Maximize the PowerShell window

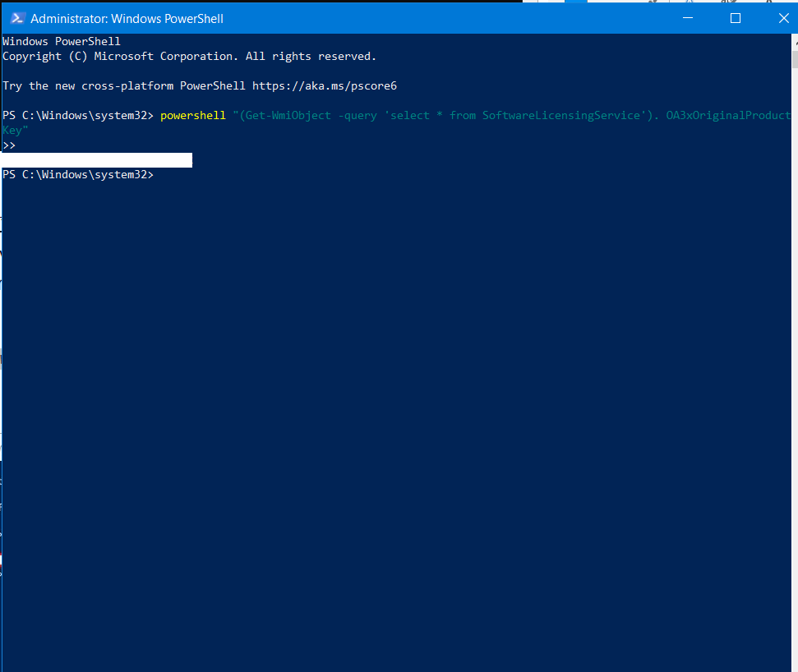[736, 18]
